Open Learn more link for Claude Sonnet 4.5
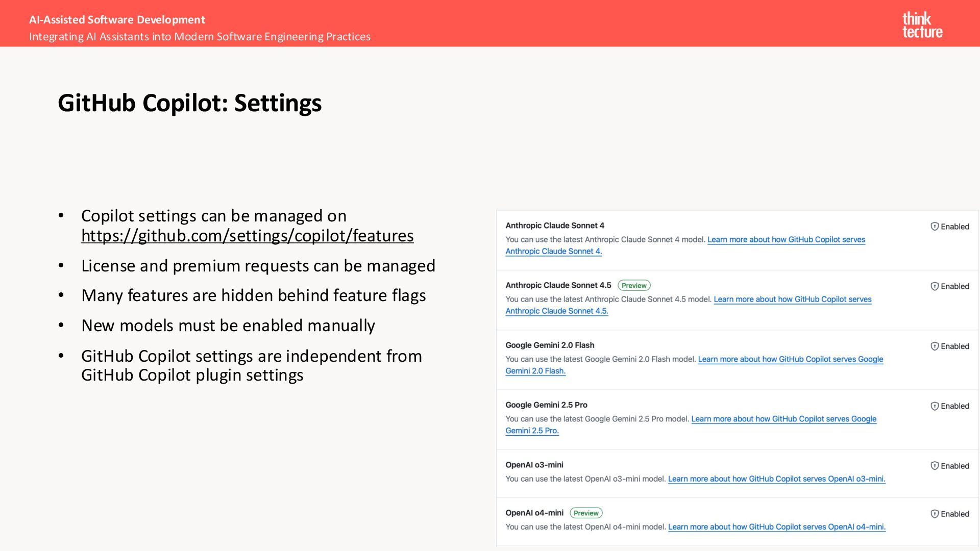Viewport: 980px width, 551px height. click(x=792, y=299)
